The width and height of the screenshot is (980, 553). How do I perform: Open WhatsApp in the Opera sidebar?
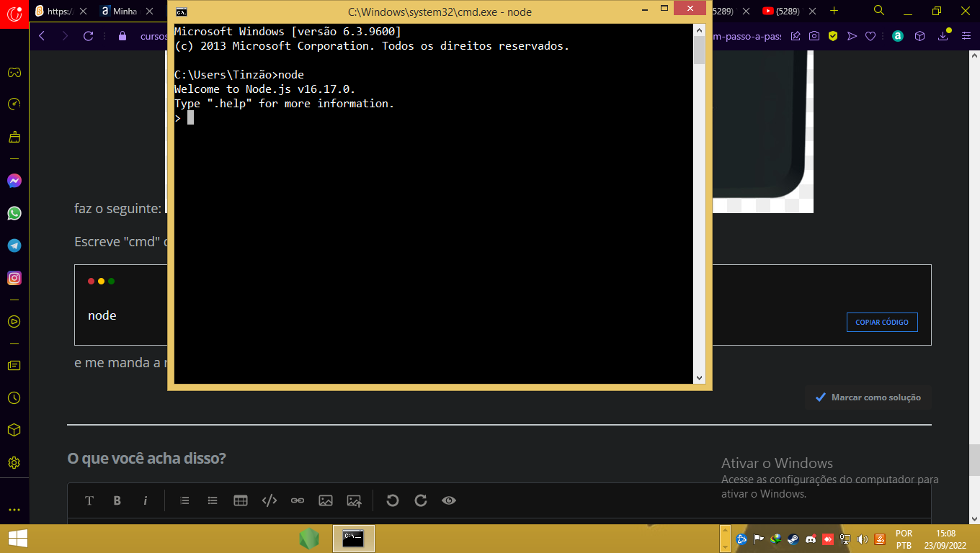click(14, 213)
